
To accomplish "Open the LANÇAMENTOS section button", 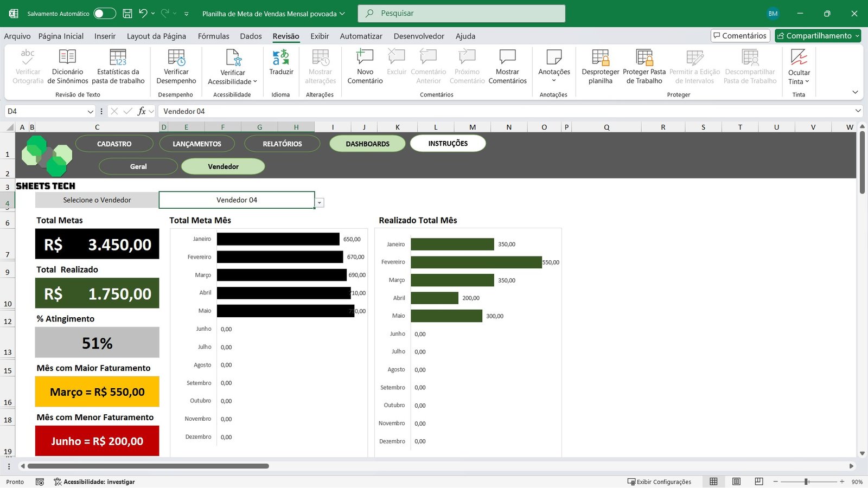I will [197, 144].
